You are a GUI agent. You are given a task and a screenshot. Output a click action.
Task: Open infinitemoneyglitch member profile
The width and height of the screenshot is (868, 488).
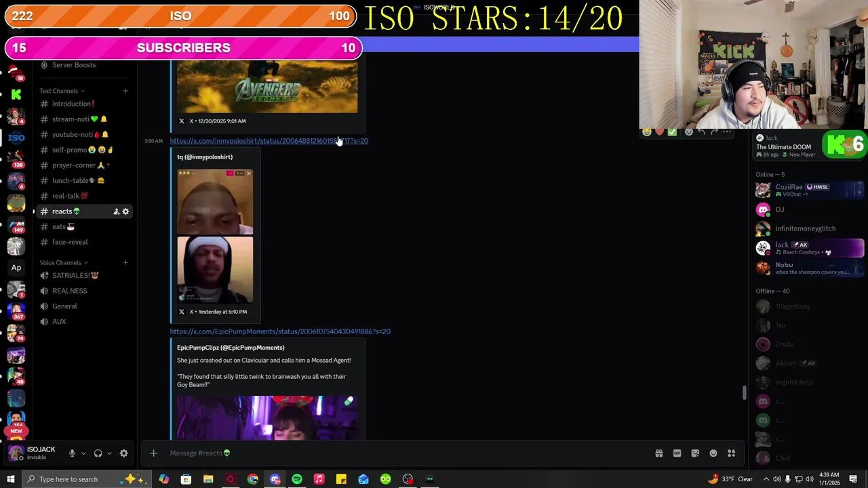coord(810,228)
